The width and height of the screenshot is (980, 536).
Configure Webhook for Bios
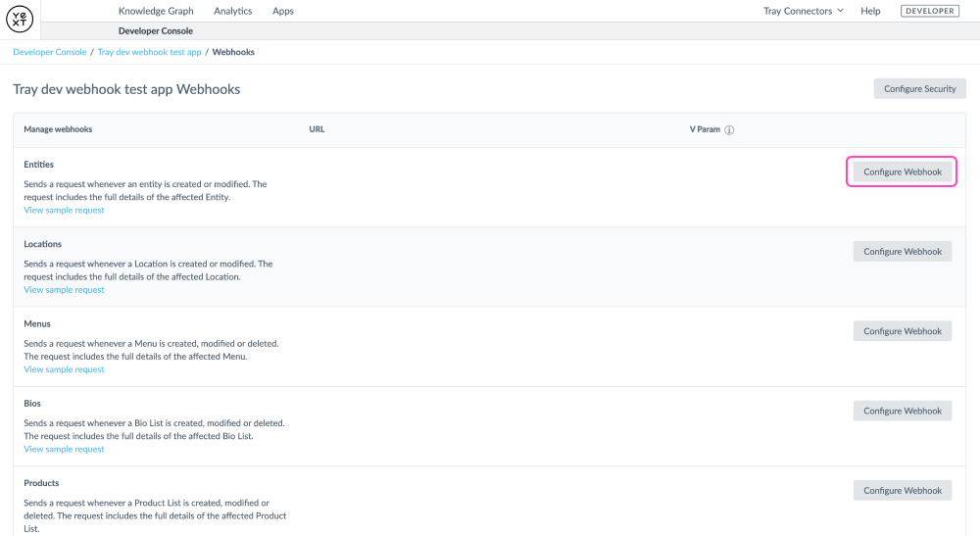[x=902, y=412]
